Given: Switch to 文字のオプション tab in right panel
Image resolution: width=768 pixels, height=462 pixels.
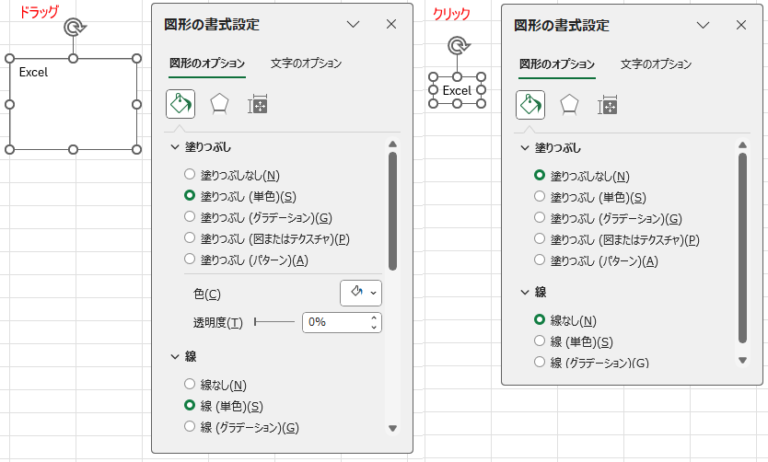Looking at the screenshot, I should (656, 64).
